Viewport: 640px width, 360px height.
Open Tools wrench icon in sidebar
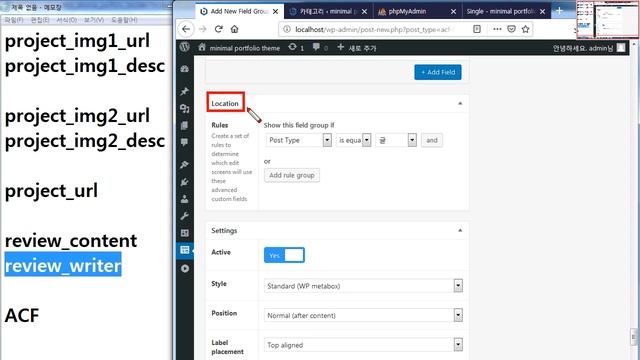(x=184, y=216)
